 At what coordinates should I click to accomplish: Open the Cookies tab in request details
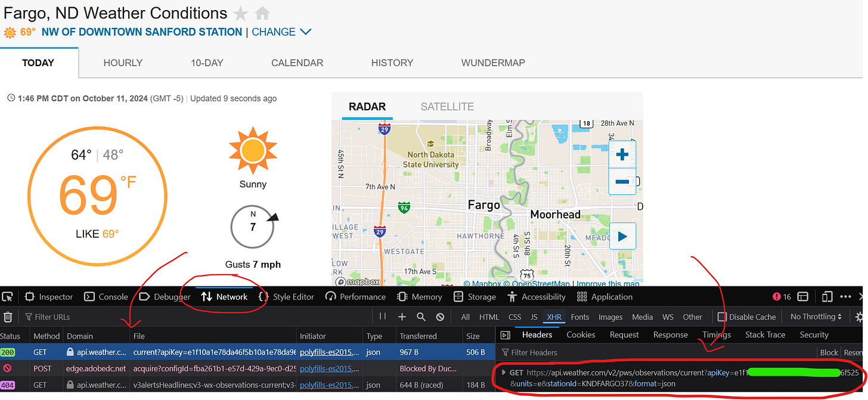coord(581,335)
